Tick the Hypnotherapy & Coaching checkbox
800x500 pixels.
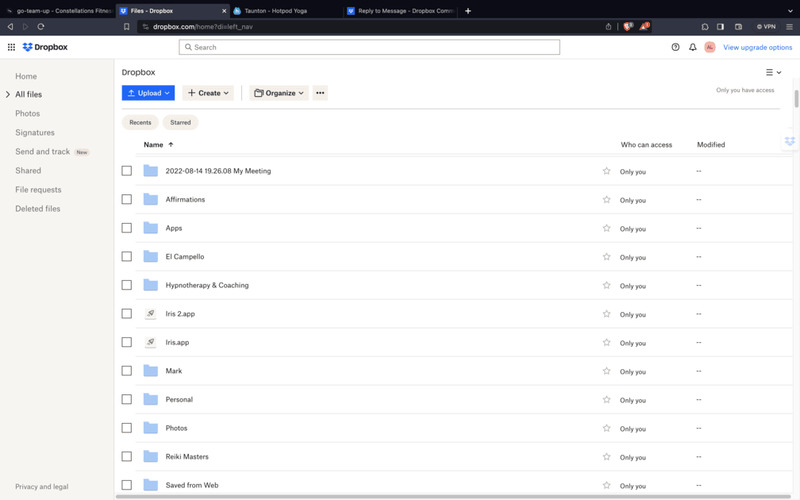click(x=127, y=285)
